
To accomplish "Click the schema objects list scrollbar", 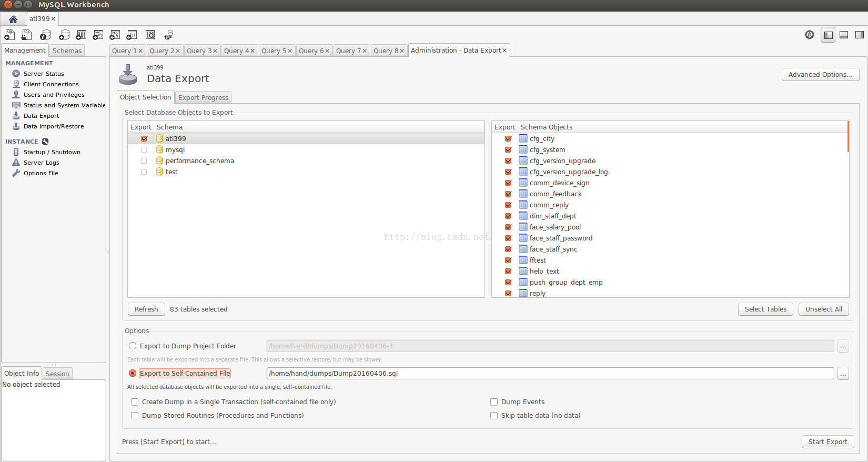I will click(848, 137).
